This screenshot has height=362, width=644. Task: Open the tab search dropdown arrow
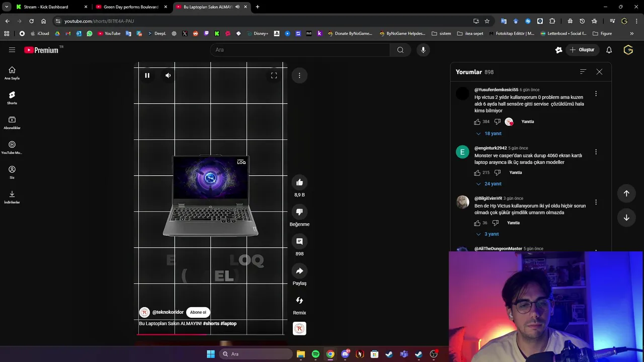(x=6, y=7)
